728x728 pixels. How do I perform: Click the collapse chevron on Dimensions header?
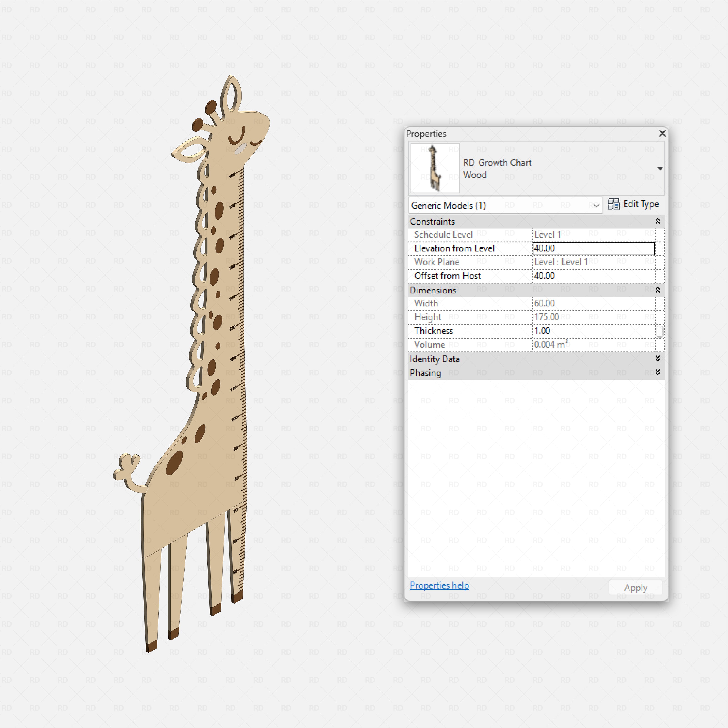(657, 290)
